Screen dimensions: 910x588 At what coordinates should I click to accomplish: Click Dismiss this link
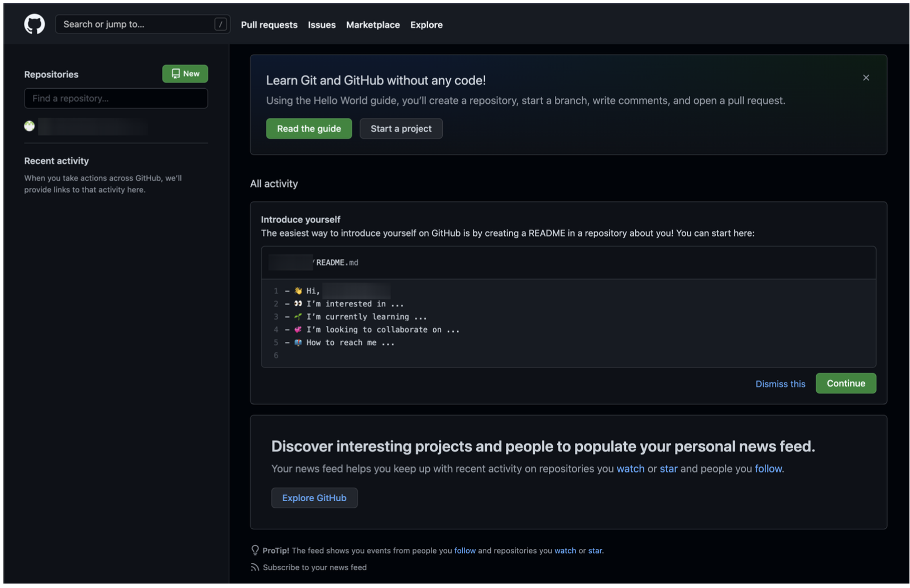(780, 384)
